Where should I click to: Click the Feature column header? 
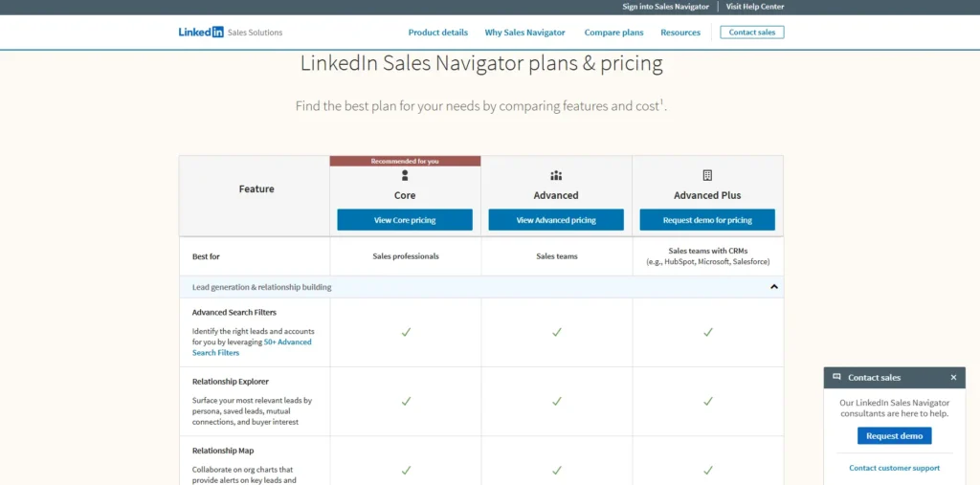(x=256, y=188)
